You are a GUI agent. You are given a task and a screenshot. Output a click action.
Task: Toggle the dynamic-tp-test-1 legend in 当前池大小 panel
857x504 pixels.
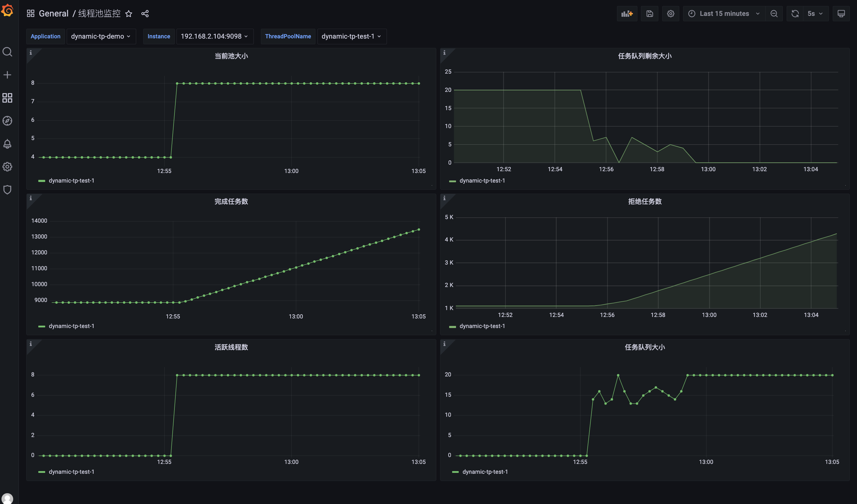71,180
